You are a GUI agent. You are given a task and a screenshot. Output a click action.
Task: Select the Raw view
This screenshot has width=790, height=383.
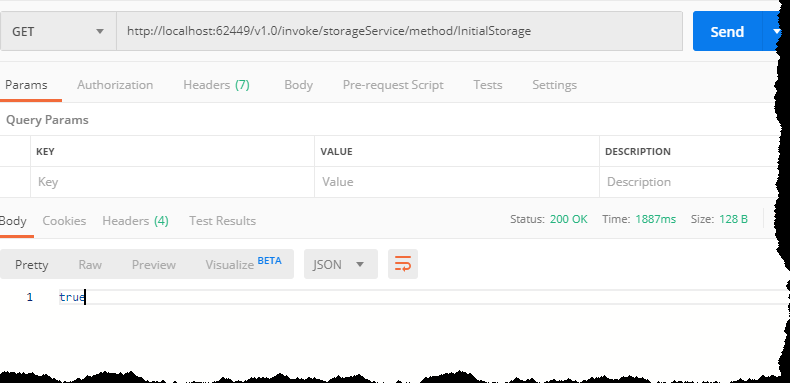click(90, 265)
